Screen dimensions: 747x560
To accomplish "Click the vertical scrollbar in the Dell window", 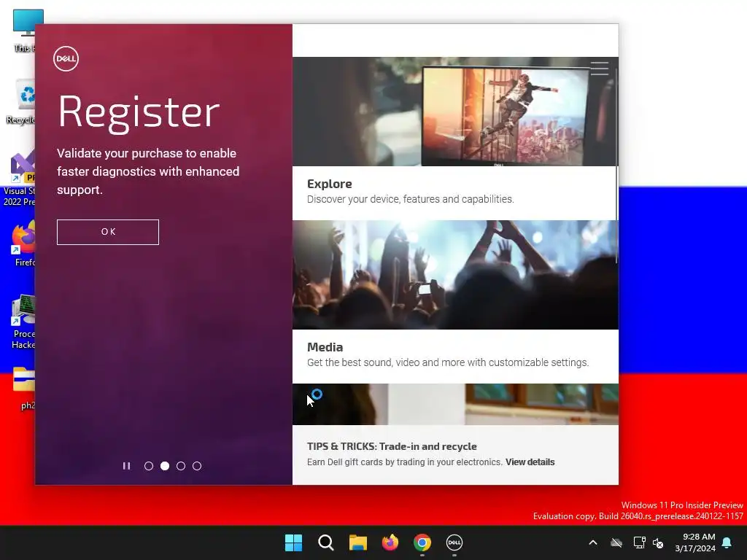I will tap(617, 166).
